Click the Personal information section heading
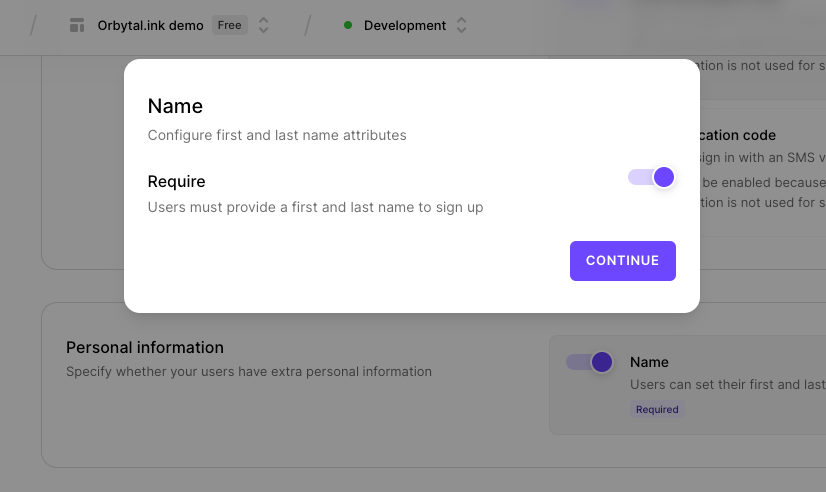 pyautogui.click(x=145, y=347)
